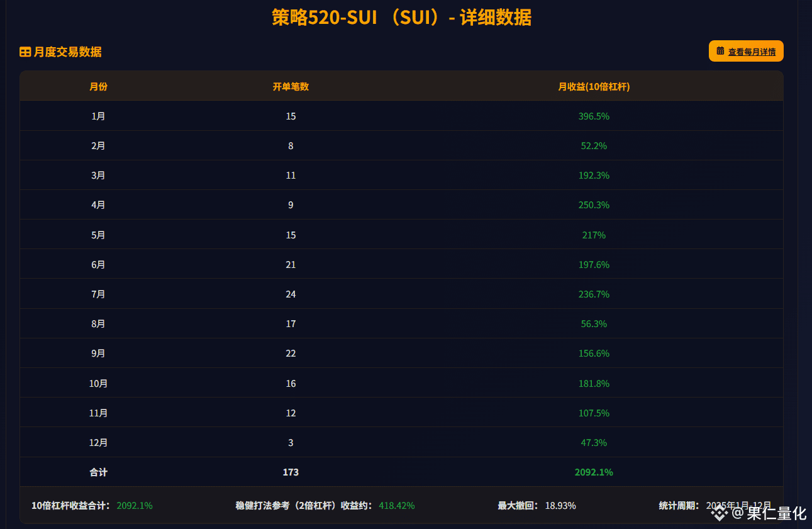The image size is (812, 529).
Task: Click the 最大撤回 18.93% value
Action: pyautogui.click(x=560, y=506)
